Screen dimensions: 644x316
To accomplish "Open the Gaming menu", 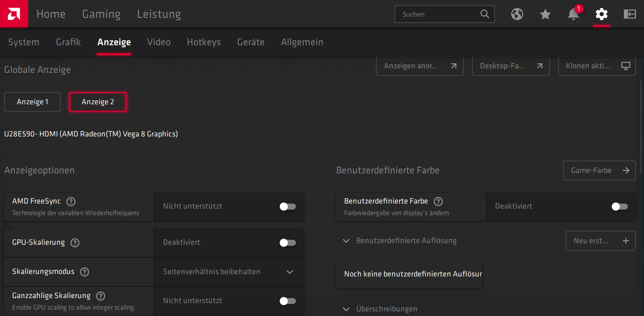I will click(101, 14).
